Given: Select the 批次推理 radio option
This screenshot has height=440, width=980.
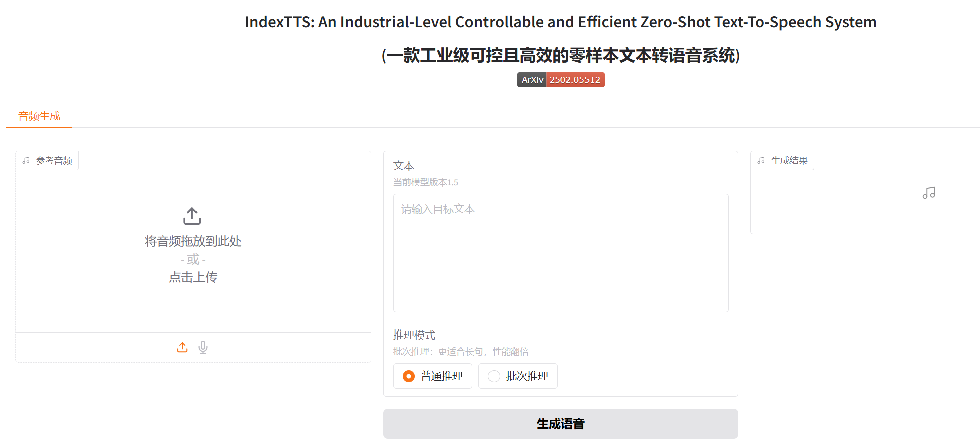Looking at the screenshot, I should (x=494, y=376).
